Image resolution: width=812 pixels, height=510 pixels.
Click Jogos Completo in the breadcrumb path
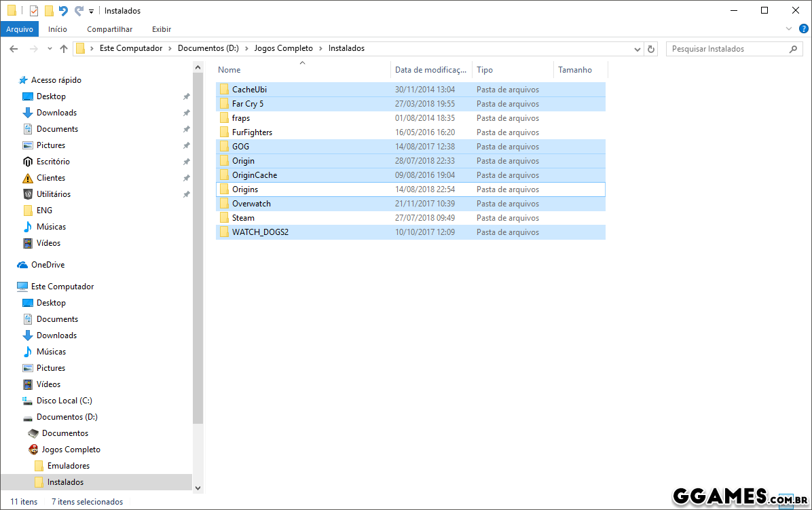coord(283,48)
